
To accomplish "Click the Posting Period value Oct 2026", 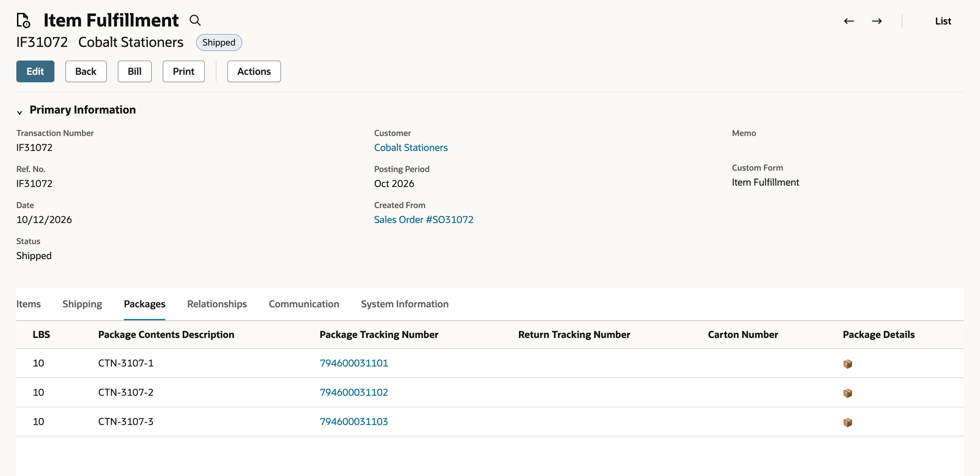I will pos(394,184).
